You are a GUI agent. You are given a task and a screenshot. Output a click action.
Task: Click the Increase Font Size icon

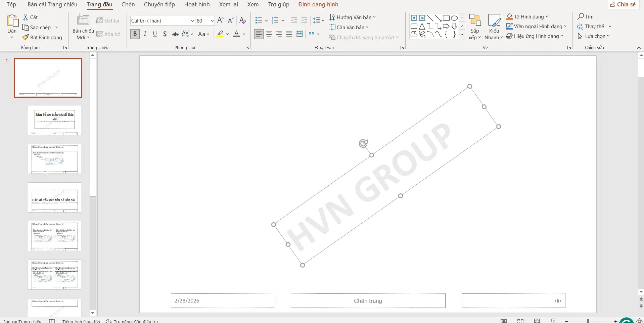(x=220, y=20)
